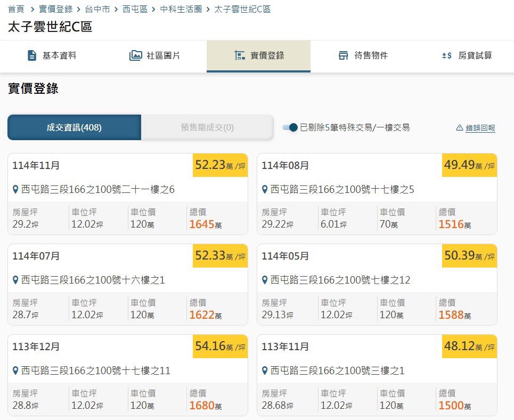
Task: Click the 實價登錄 tab icon
Action: [x=240, y=55]
